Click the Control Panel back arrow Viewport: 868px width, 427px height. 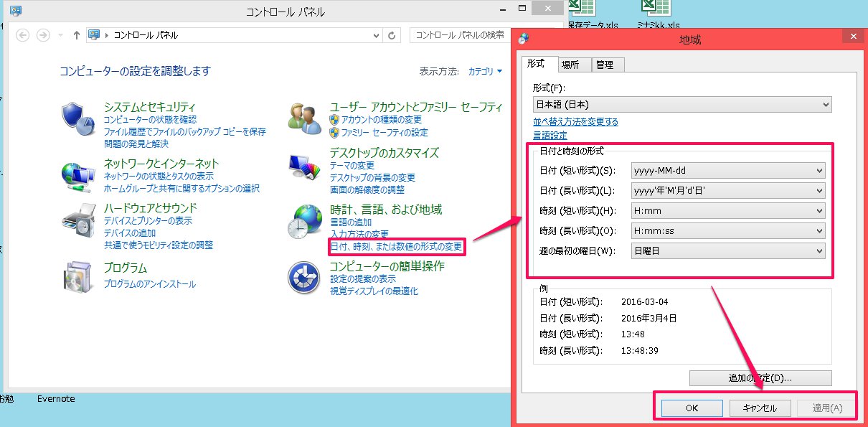point(22,35)
